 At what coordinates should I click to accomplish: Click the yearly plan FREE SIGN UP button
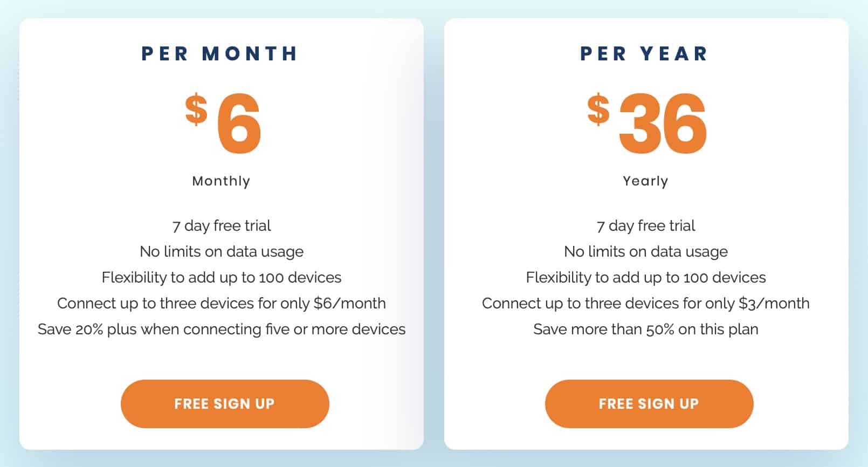coord(649,404)
